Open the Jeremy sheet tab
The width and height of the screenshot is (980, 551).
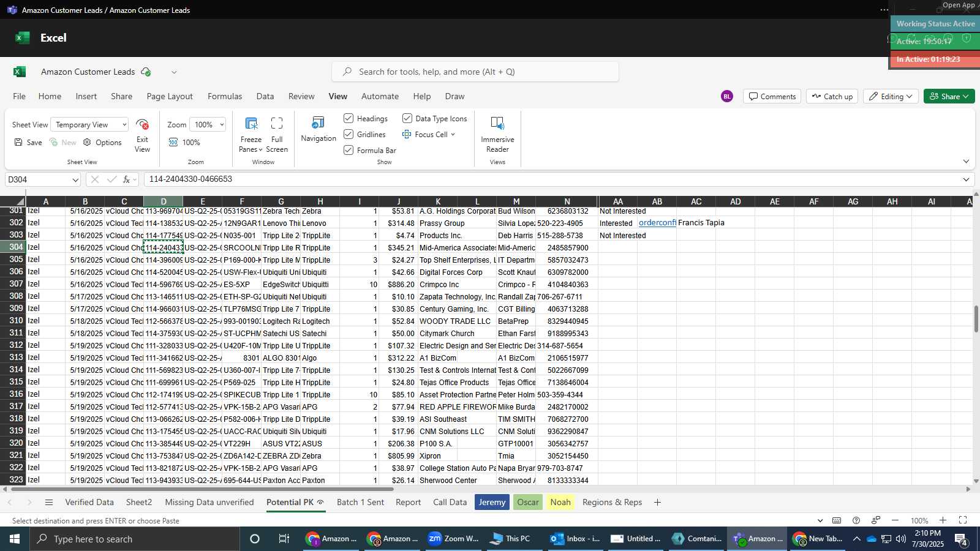pyautogui.click(x=492, y=502)
